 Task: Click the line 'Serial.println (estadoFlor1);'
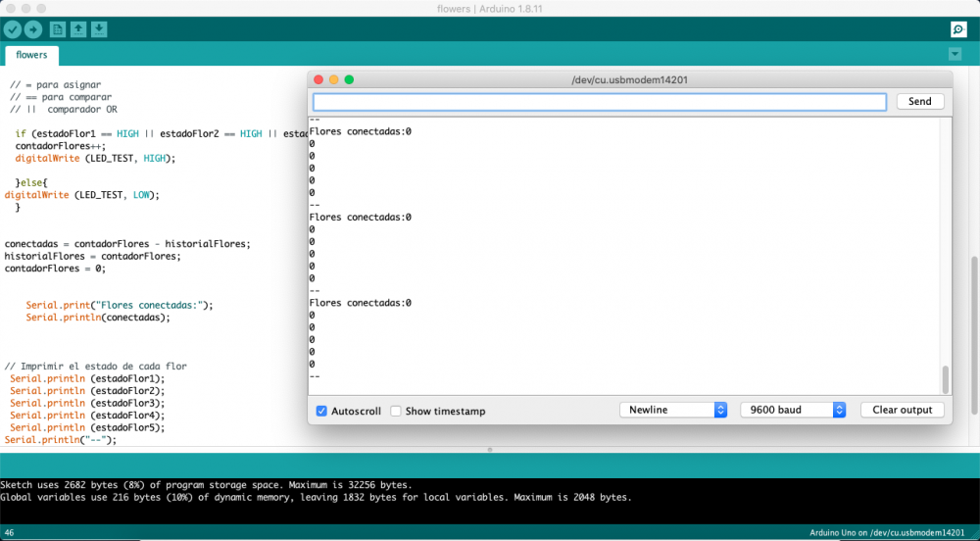coord(87,378)
